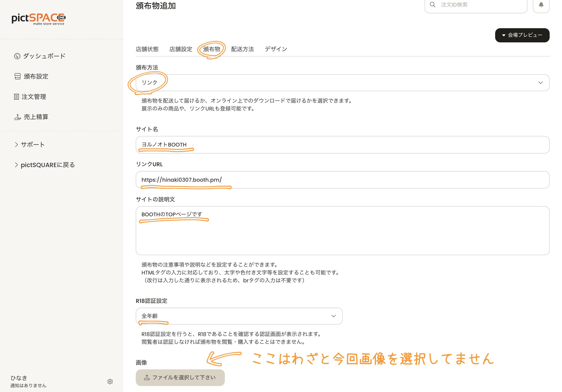Switch to the 配送方法 tab
562x392 pixels.
click(242, 49)
